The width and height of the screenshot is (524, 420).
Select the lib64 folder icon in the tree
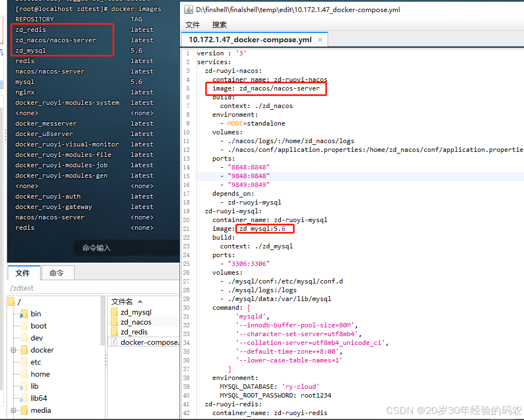click(24, 398)
